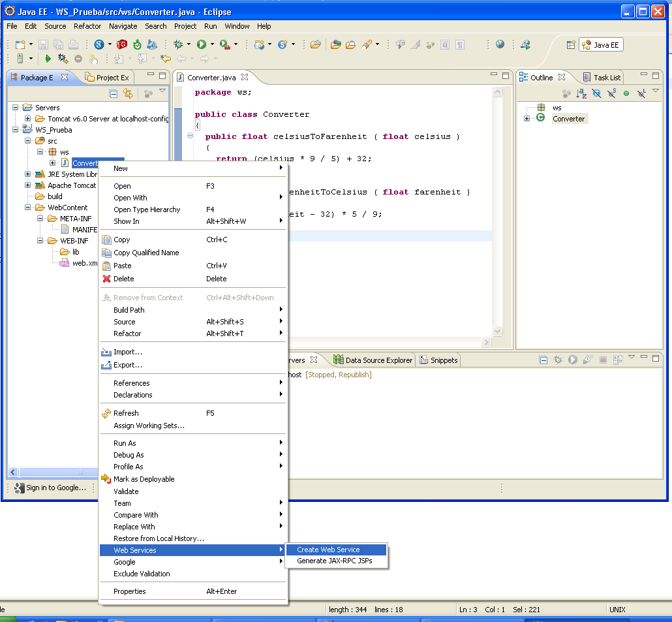Screen dimensions: 672x622
Task: Click the Start server icon in Servers panel
Action: coord(573,360)
